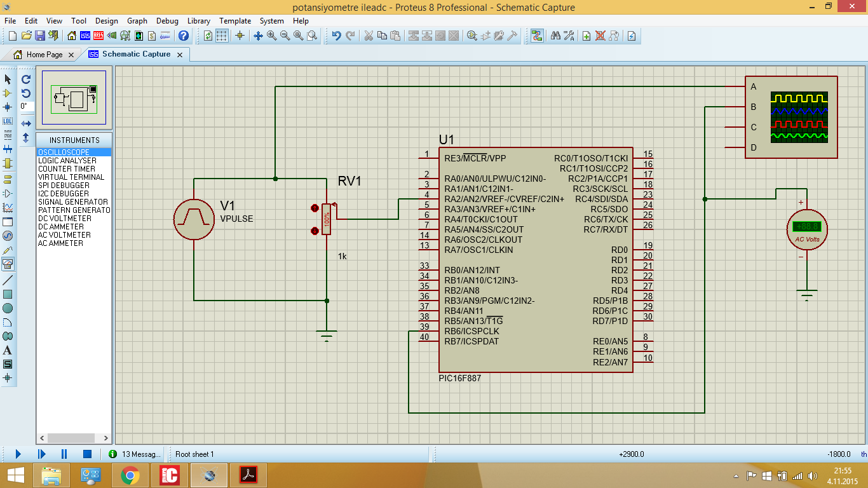Select LOGIC ANALYSER in the instruments list
The image size is (868, 488).
74,161
